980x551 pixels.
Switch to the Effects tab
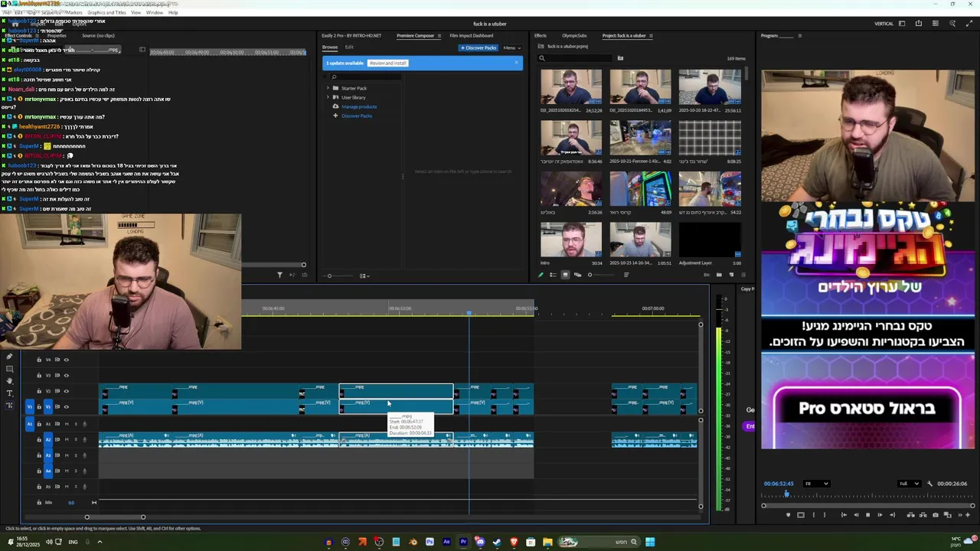point(541,35)
